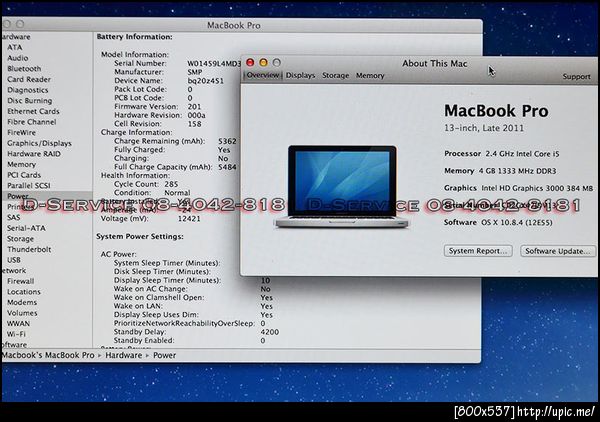Click the Hardware Revision value 000a
This screenshot has height=422, width=600.
pyautogui.click(x=196, y=115)
